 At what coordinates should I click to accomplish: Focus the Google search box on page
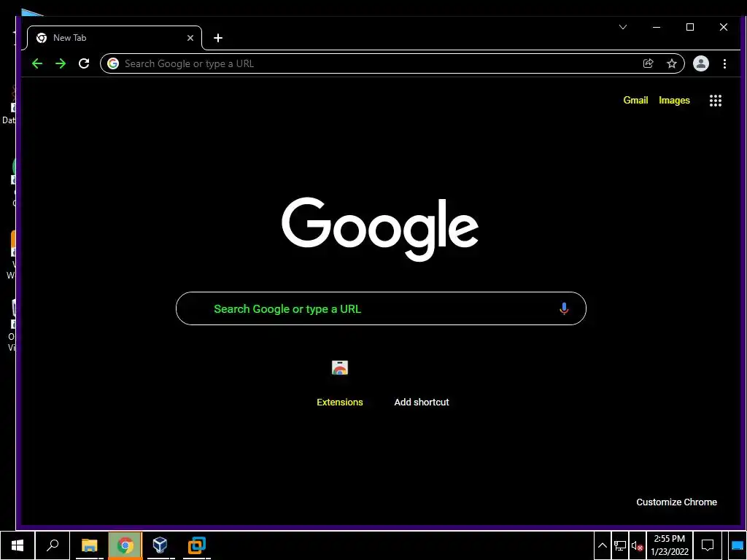click(x=381, y=308)
